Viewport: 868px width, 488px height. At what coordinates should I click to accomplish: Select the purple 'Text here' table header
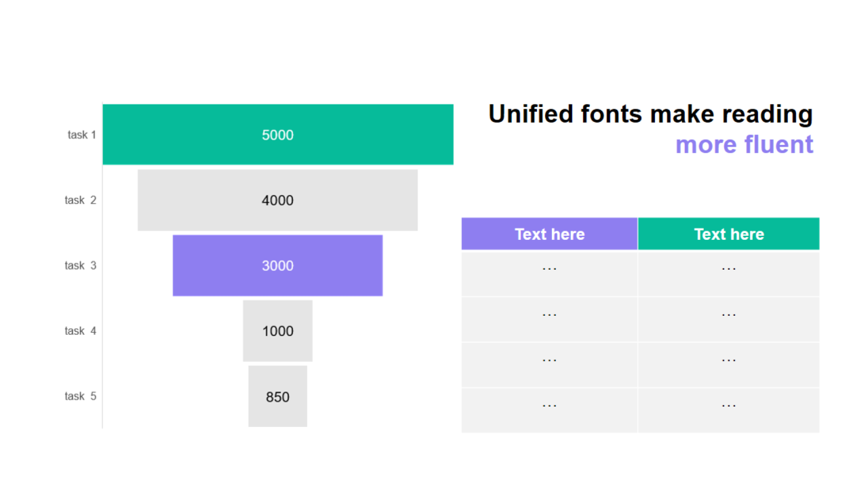pyautogui.click(x=549, y=234)
